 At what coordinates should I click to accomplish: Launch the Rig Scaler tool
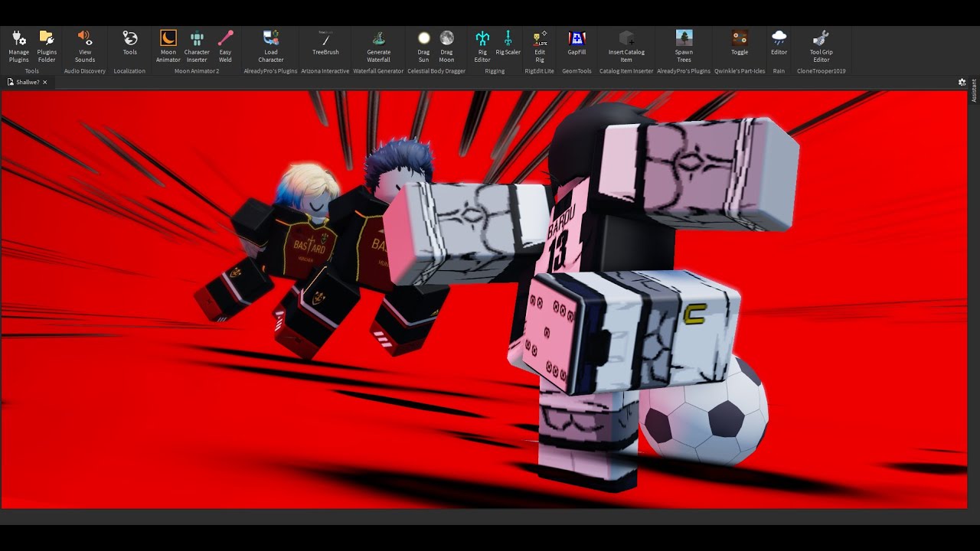tap(508, 44)
